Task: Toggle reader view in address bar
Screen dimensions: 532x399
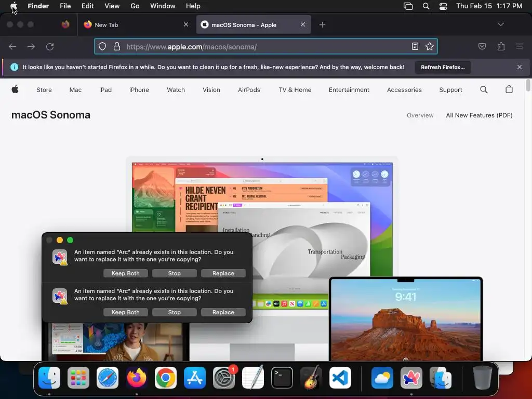Action: tap(415, 46)
